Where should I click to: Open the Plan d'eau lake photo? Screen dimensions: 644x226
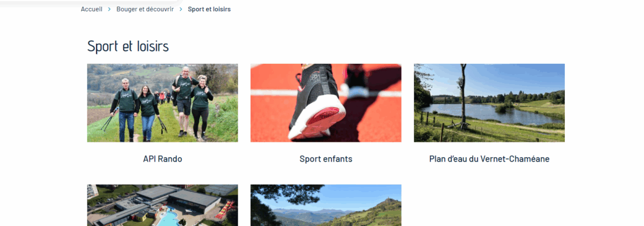pos(489,102)
